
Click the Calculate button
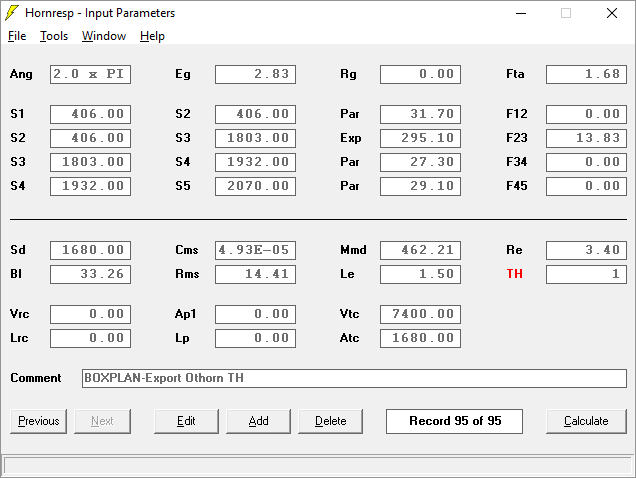(x=586, y=421)
